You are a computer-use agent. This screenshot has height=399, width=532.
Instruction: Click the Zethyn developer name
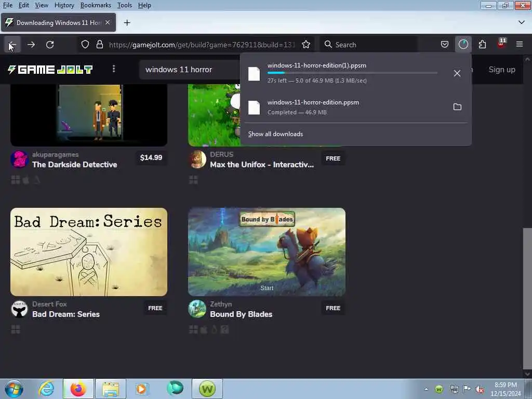[221, 304]
